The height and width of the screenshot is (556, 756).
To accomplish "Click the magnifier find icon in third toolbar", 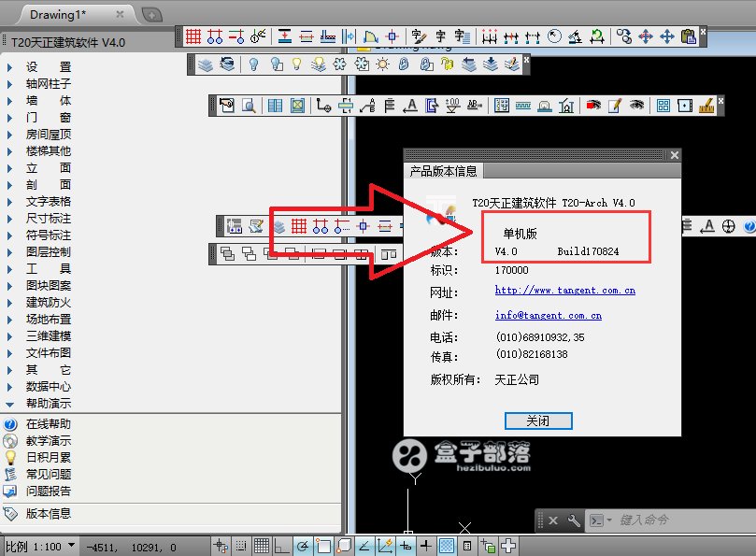I will pyautogui.click(x=250, y=106).
